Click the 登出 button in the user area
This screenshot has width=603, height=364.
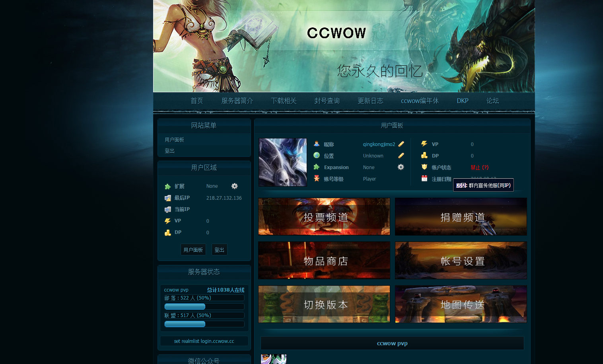click(x=219, y=250)
